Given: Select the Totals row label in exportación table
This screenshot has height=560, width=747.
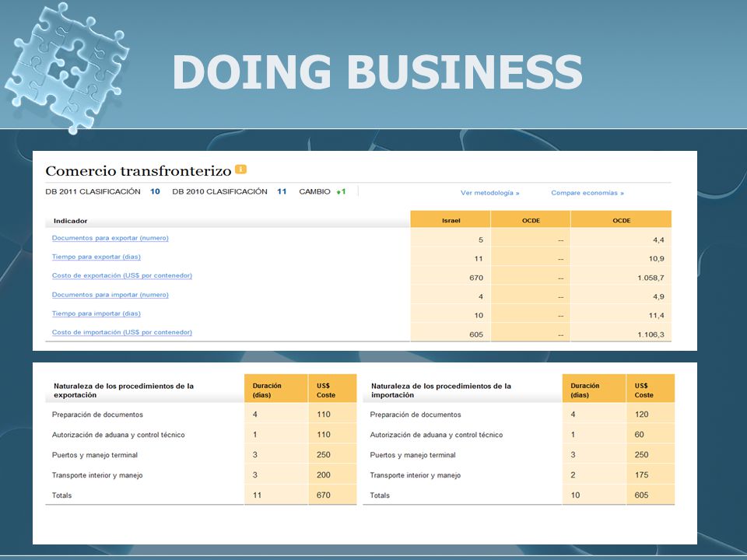Looking at the screenshot, I should point(62,495).
